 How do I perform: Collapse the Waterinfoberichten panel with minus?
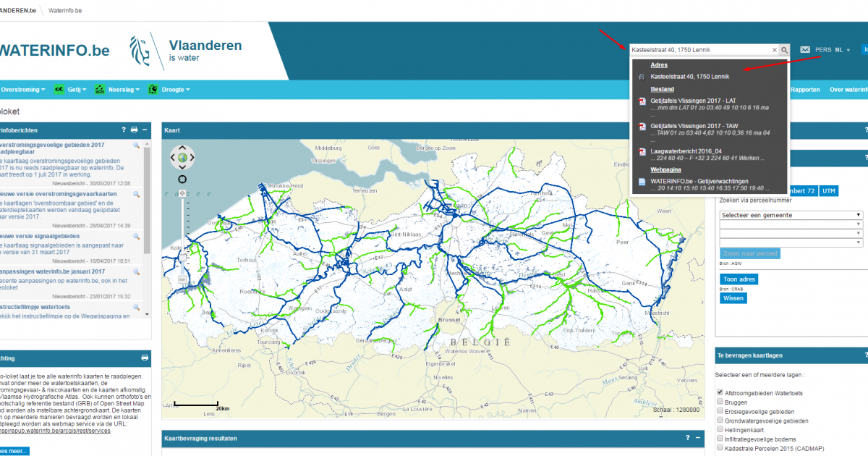[x=145, y=130]
